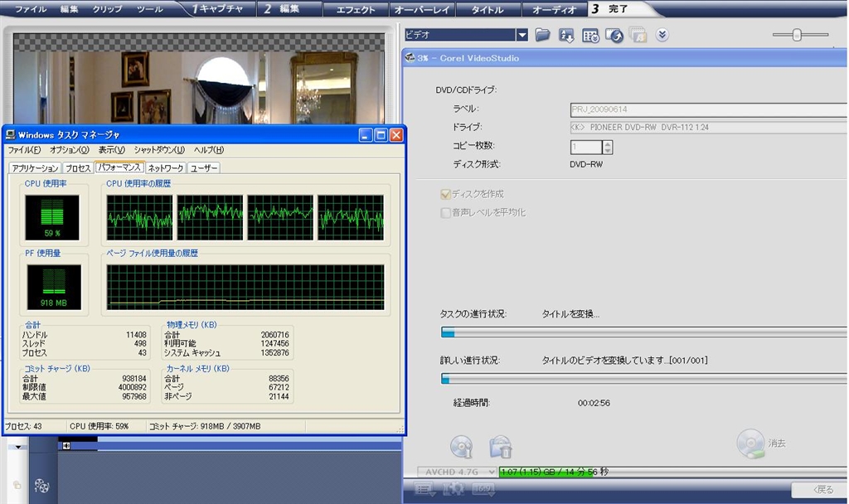Switch to step 2 編集 tab

[x=283, y=8]
